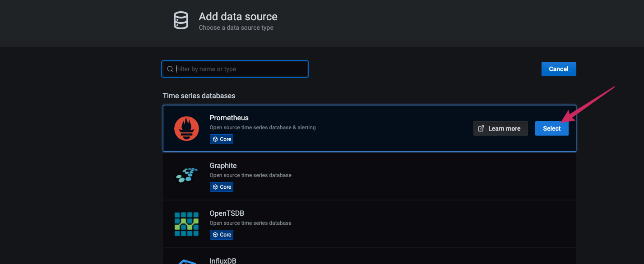Click the Add data source heading
Image resolution: width=644 pixels, height=264 pixels.
tap(238, 17)
